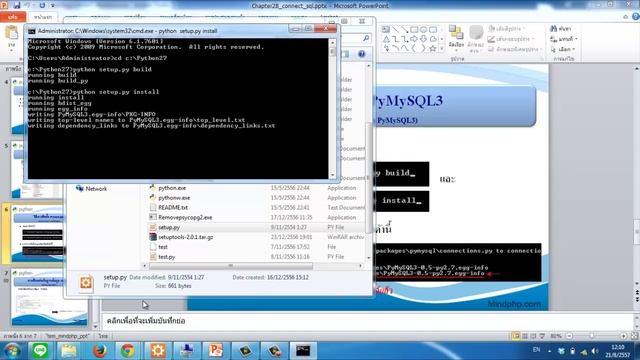Show hidden tray icons arrow
640x360 pixels.
tap(549, 351)
